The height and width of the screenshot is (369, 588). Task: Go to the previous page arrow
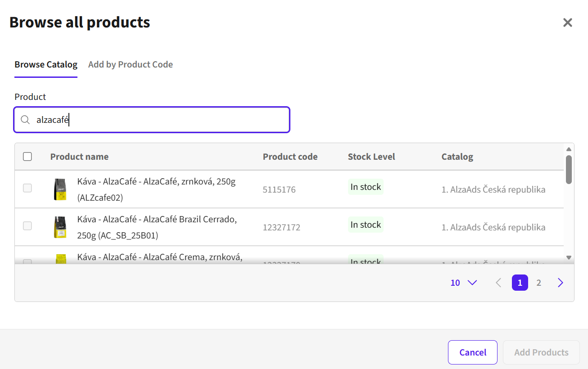click(x=498, y=283)
